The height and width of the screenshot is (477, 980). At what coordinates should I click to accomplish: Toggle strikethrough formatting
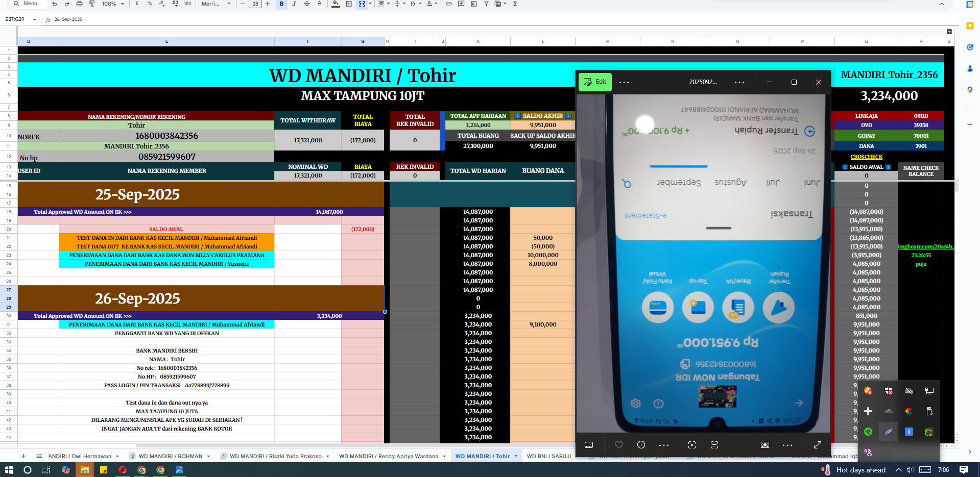coord(307,4)
